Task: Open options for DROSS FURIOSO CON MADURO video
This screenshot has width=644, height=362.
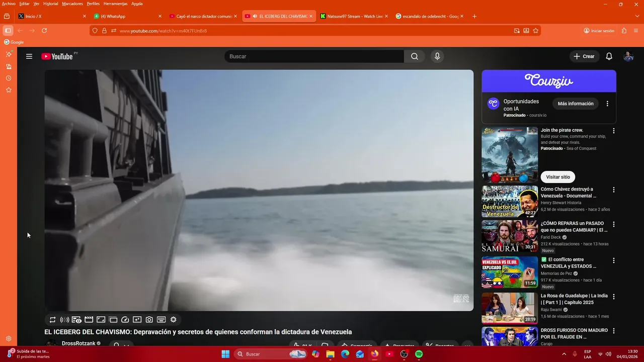Action: tap(613, 331)
